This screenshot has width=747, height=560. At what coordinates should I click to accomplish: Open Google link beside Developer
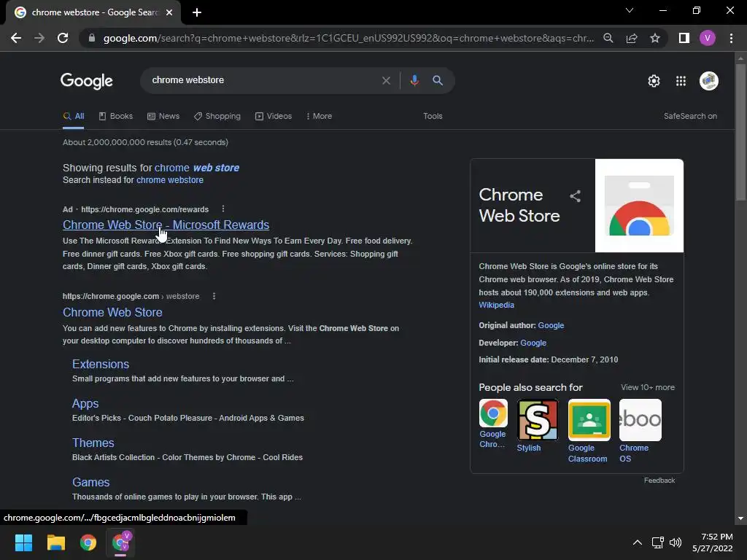tap(533, 343)
